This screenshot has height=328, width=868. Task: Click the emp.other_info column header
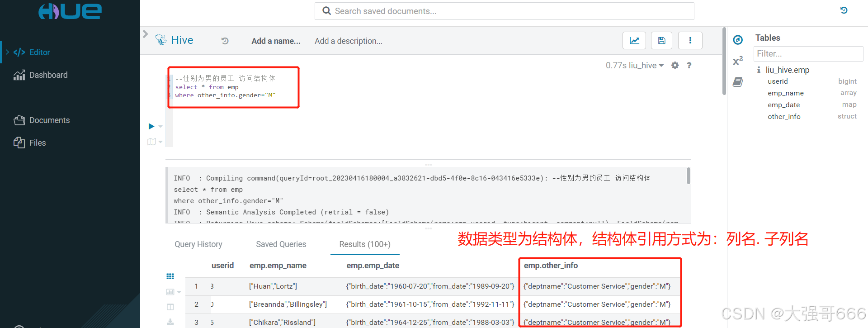551,266
